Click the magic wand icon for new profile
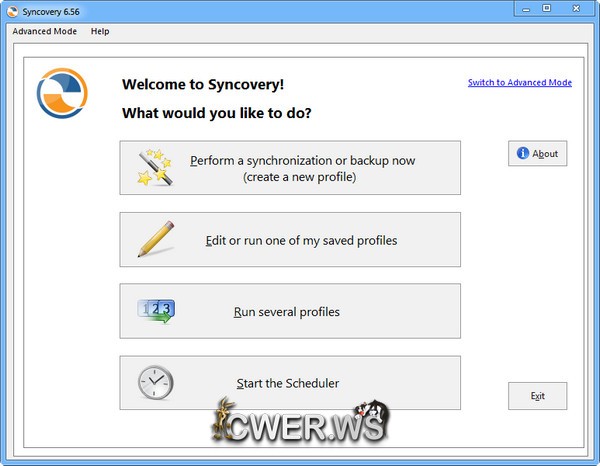 (155, 167)
